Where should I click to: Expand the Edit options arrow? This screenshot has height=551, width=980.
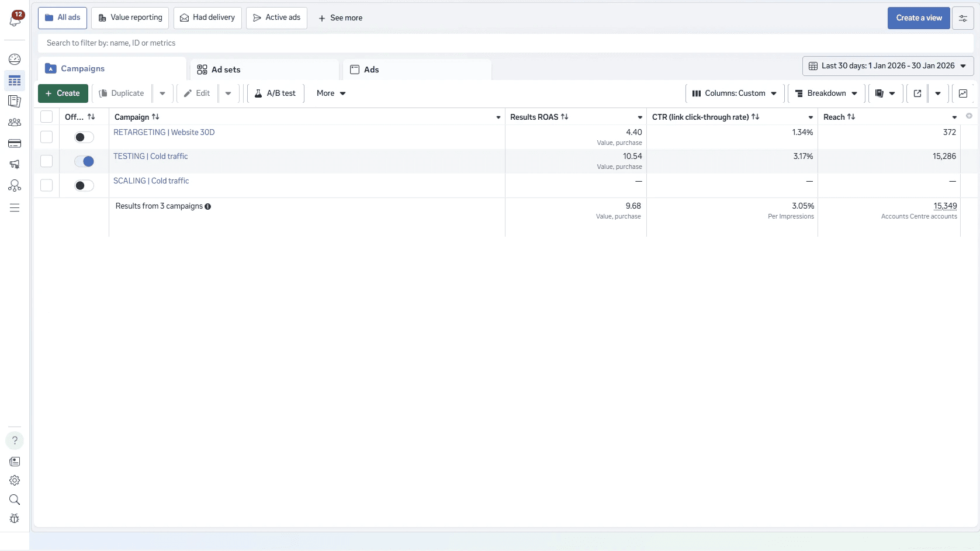(x=228, y=93)
